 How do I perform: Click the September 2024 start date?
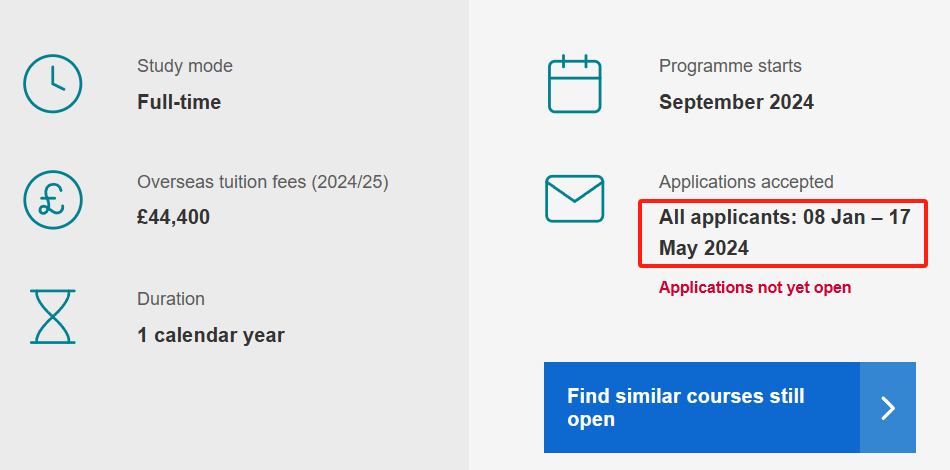(736, 102)
